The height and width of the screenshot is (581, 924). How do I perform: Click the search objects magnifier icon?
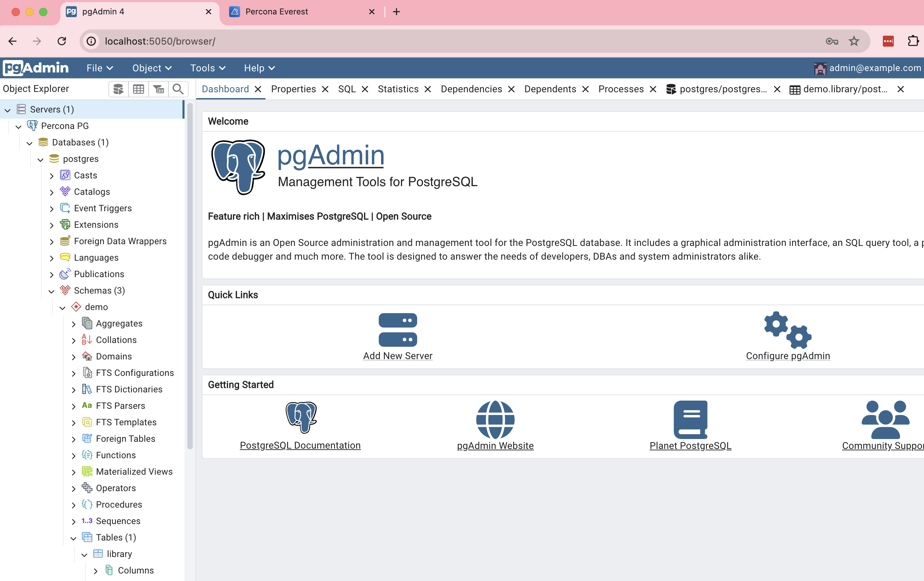pyautogui.click(x=178, y=88)
